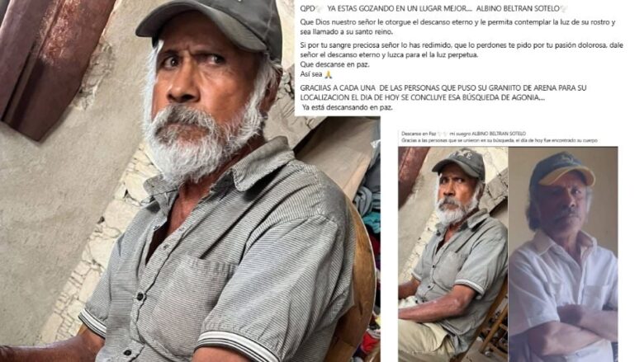Viewport: 644px width, 362px height.
Task: Click the dove emojis in 'Descanse en Paz' caption
Action: [443, 134]
